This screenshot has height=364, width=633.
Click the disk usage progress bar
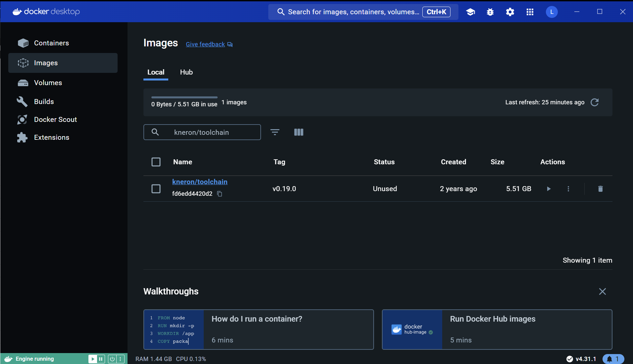click(184, 97)
